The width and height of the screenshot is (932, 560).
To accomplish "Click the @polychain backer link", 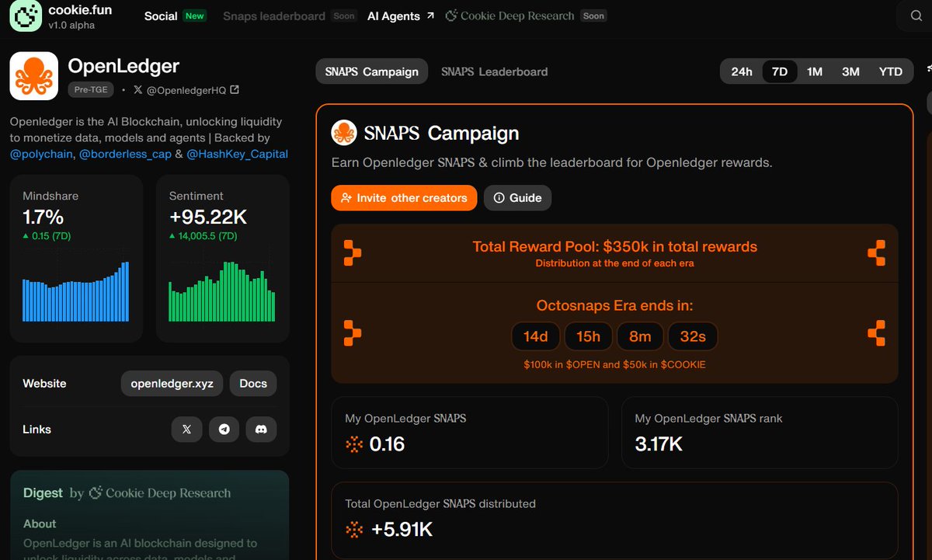I will pos(40,154).
